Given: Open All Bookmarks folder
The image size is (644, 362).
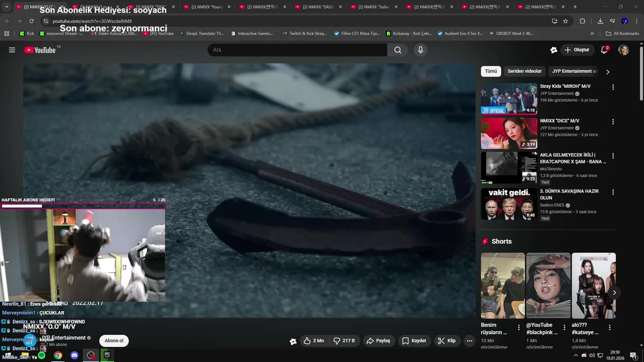Looking at the screenshot, I should click(x=622, y=34).
